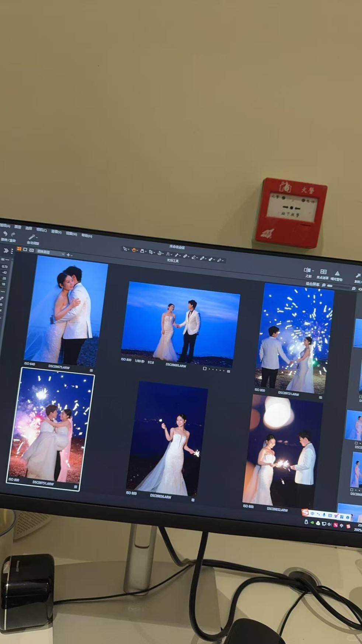The width and height of the screenshot is (362, 644).
Task: Select the rotate straighten tool
Action: click(159, 253)
